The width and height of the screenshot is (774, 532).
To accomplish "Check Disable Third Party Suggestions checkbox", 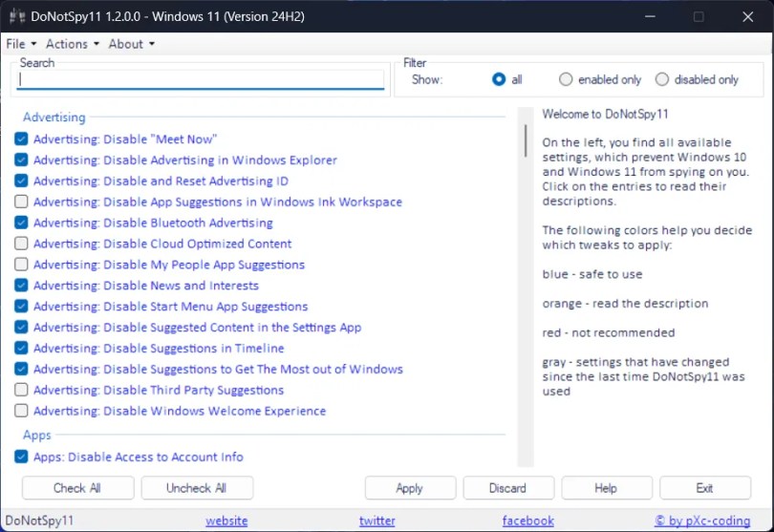I will click(21, 390).
